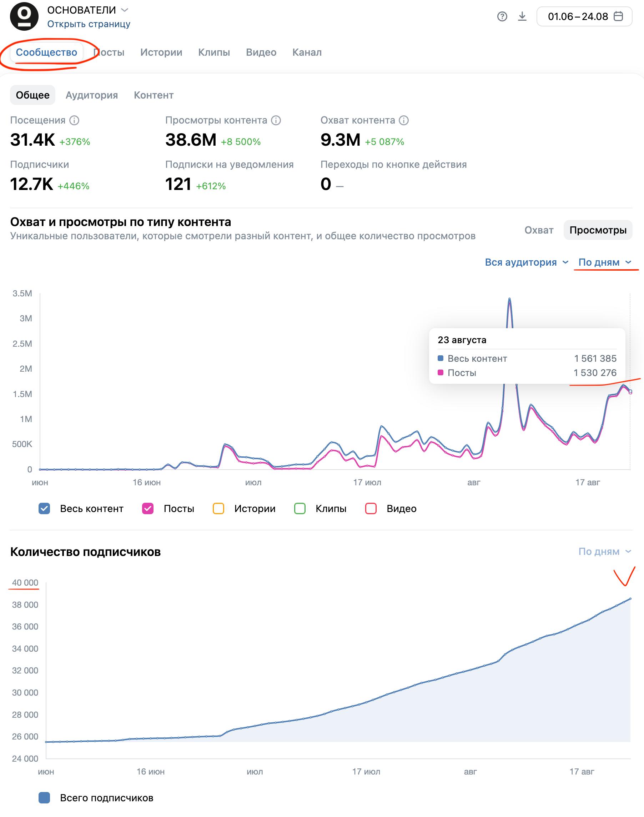Switch to the Сообщество tab

(46, 52)
